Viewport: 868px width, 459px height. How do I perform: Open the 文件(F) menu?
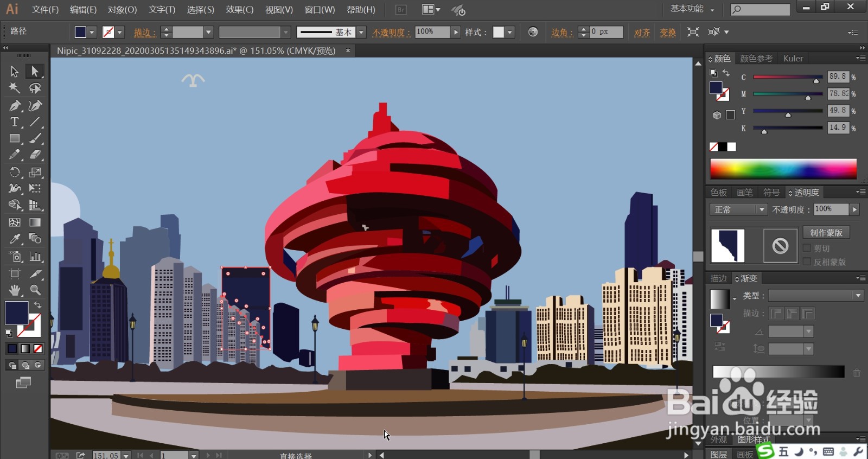[45, 10]
